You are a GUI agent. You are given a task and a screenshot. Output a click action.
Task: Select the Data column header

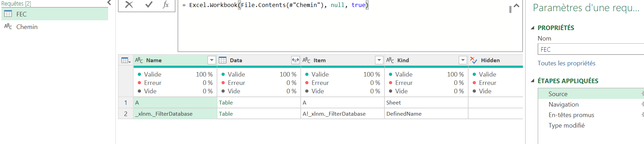point(259,60)
